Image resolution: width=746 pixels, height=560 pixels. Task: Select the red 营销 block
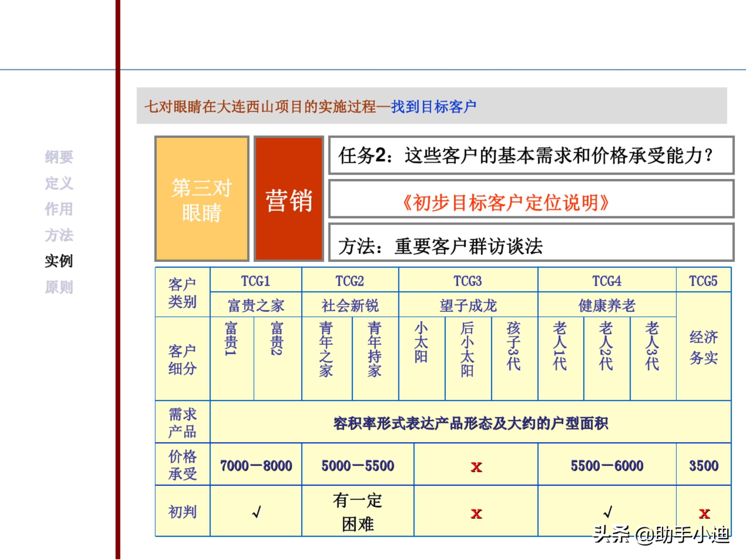pos(288,199)
